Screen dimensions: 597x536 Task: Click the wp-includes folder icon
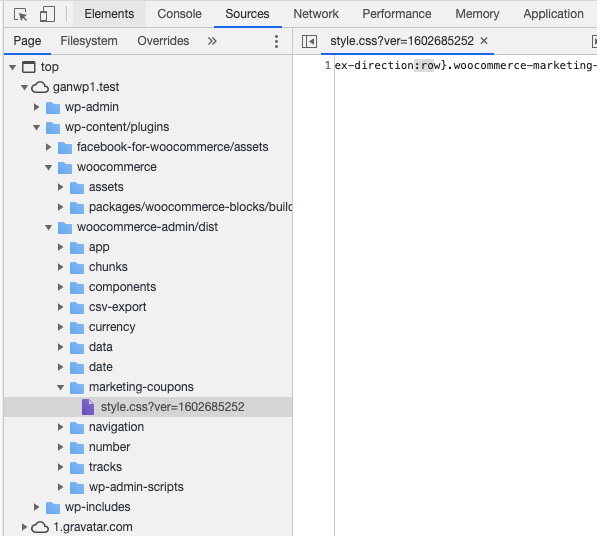[53, 507]
